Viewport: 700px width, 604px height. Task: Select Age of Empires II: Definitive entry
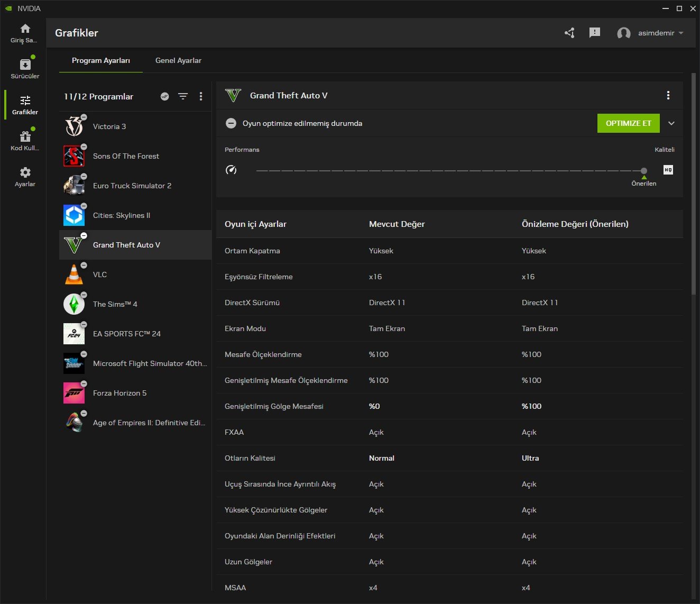[135, 423]
